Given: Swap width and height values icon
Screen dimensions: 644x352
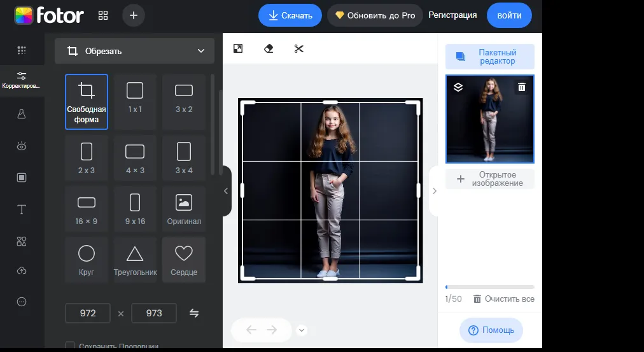Looking at the screenshot, I should [x=194, y=313].
